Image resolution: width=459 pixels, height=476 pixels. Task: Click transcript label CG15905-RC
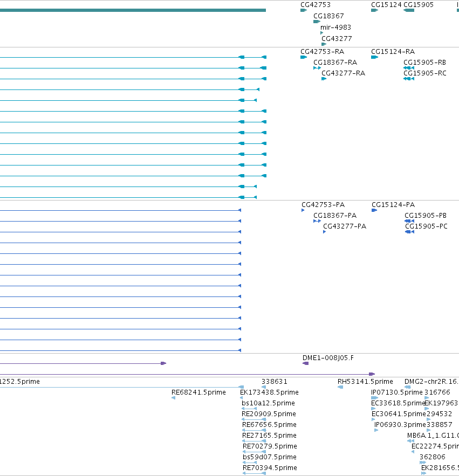424,73
